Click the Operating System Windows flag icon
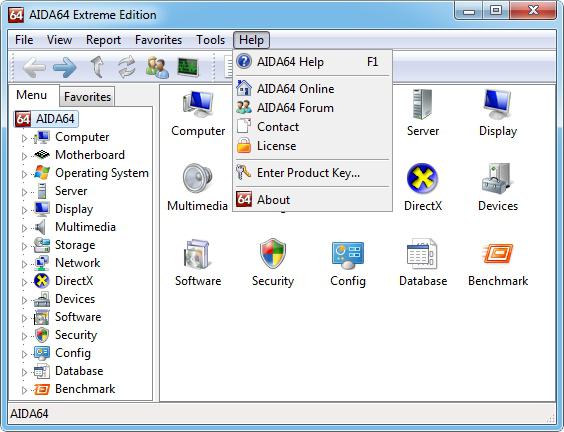 (x=42, y=173)
